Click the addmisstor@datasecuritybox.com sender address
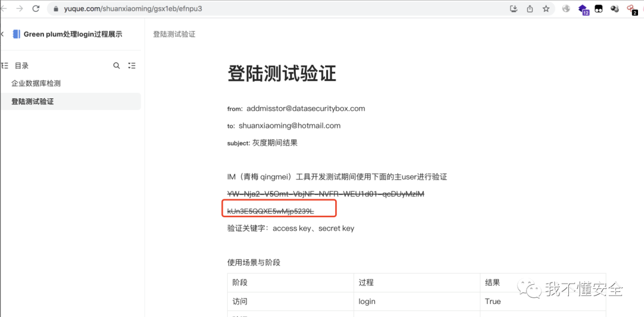This screenshot has height=317, width=644. (x=305, y=108)
